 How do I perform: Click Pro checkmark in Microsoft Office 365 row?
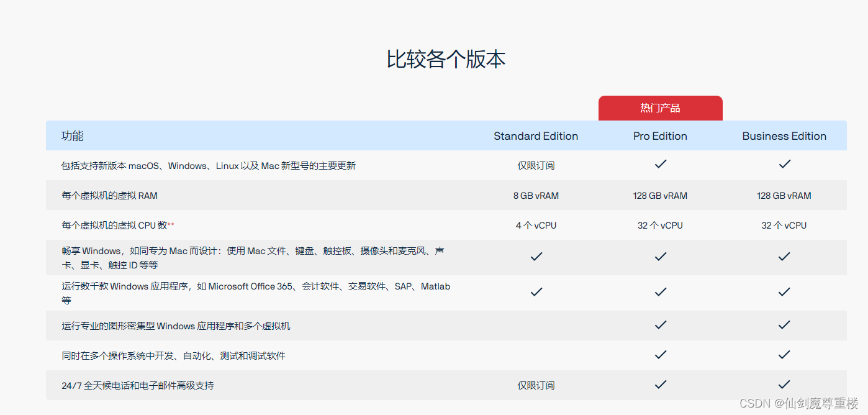(x=661, y=291)
